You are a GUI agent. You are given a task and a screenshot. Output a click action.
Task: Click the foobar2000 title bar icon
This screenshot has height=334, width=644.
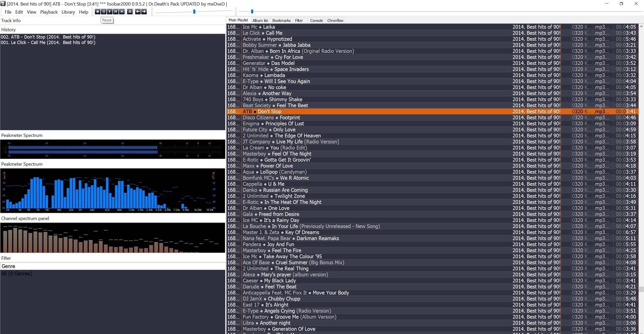click(x=3, y=4)
